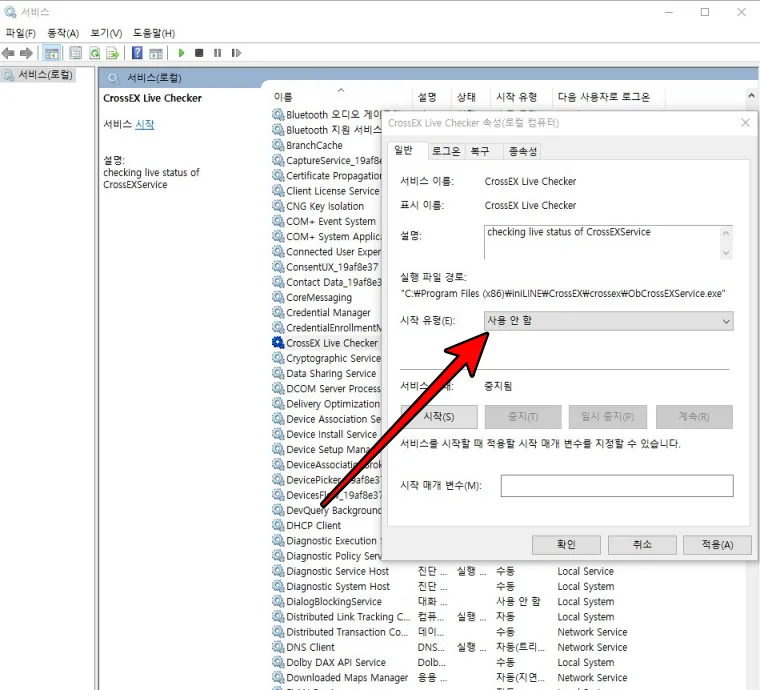760x690 pixels.
Task: Click the Forward arrow toolbar icon
Action: click(26, 53)
